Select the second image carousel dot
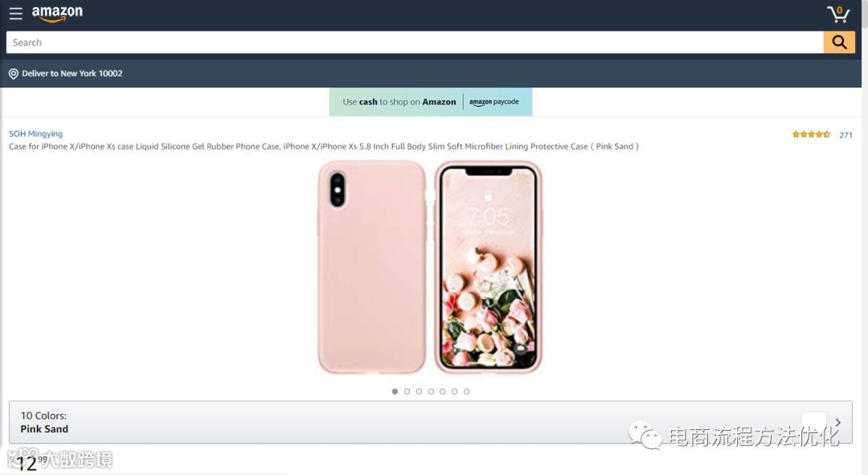Image resolution: width=868 pixels, height=475 pixels. pyautogui.click(x=407, y=391)
